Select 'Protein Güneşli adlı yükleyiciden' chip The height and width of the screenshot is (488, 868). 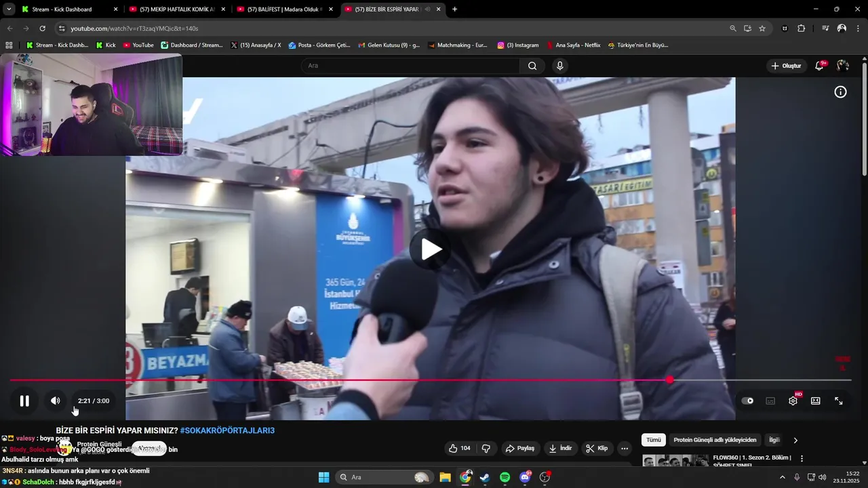point(715,440)
